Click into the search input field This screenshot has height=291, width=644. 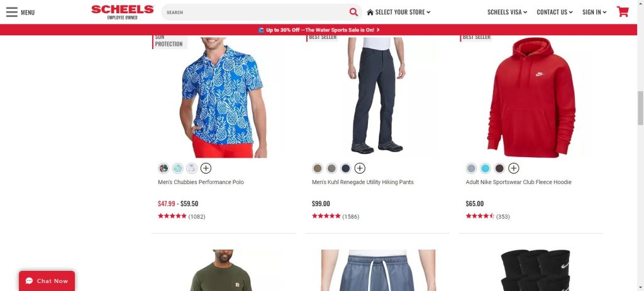pyautogui.click(x=255, y=13)
